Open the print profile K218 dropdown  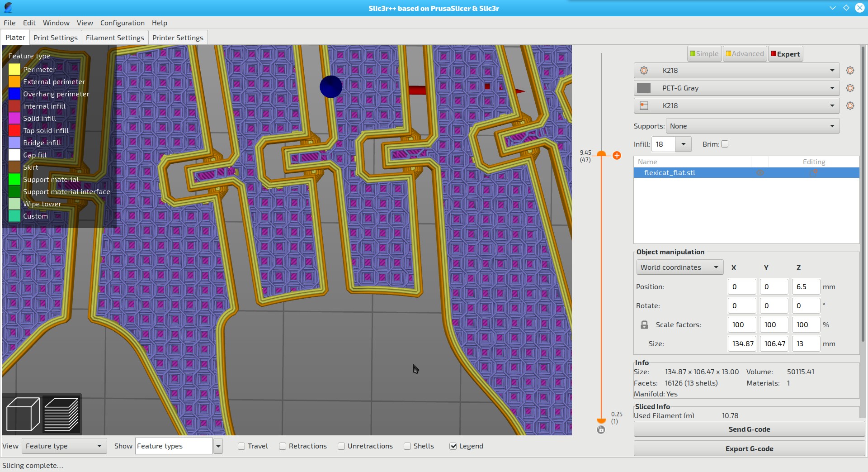(737, 71)
